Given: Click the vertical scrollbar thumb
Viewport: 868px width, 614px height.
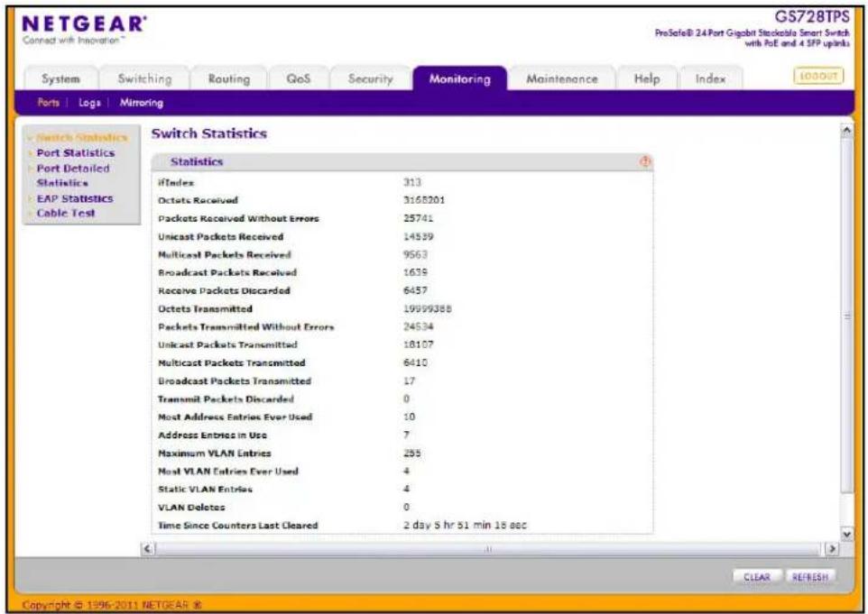Looking at the screenshot, I should click(x=846, y=316).
